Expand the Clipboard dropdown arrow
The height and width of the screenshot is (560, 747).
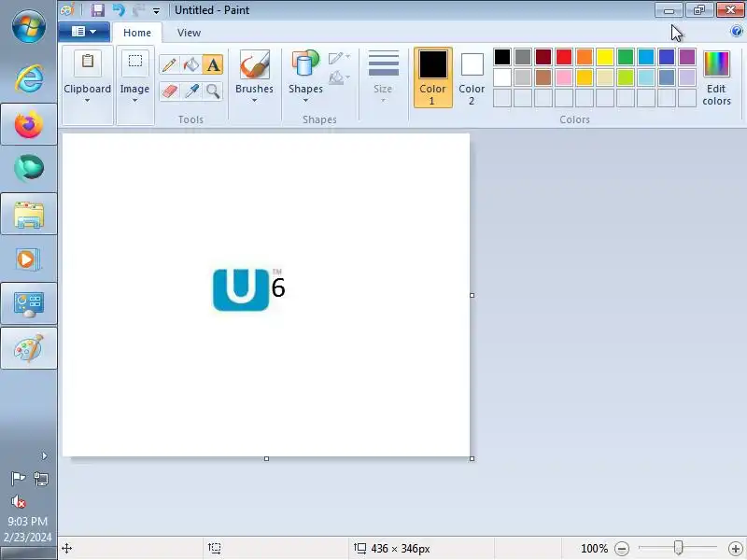87,101
